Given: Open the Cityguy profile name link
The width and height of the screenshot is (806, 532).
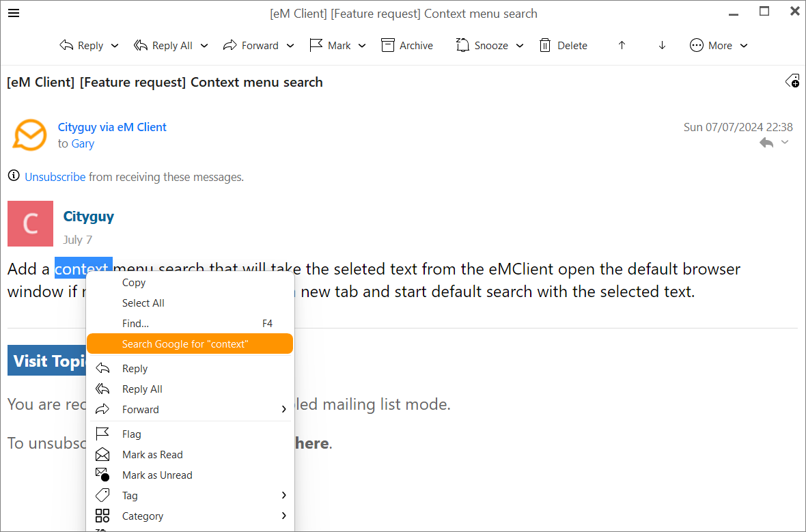Looking at the screenshot, I should pyautogui.click(x=88, y=216).
